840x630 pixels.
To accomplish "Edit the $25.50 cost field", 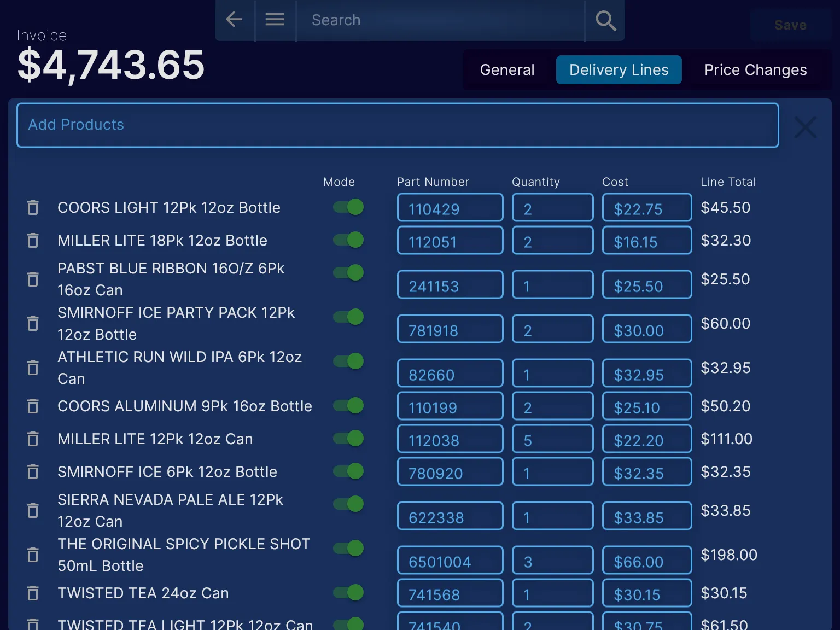I will 647,285.
